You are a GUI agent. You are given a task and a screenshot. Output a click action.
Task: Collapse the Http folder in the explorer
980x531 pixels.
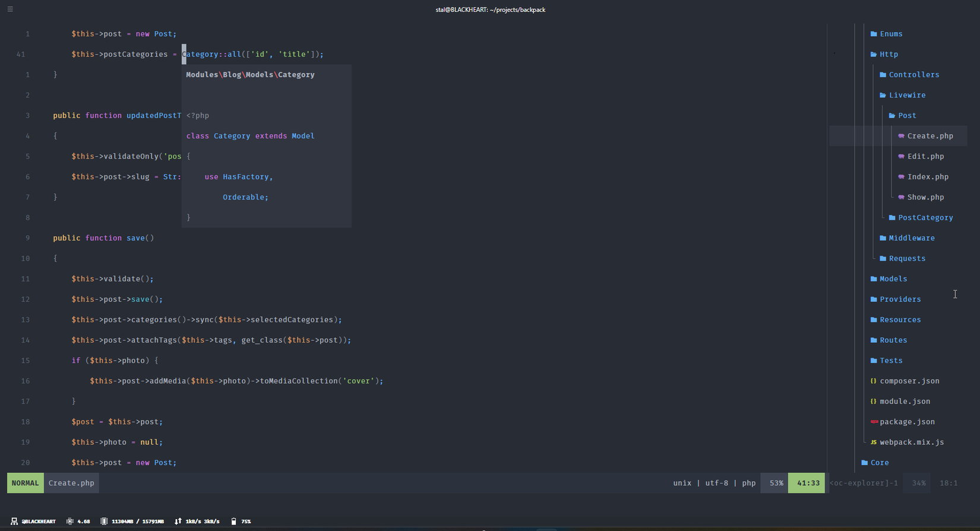coord(889,55)
